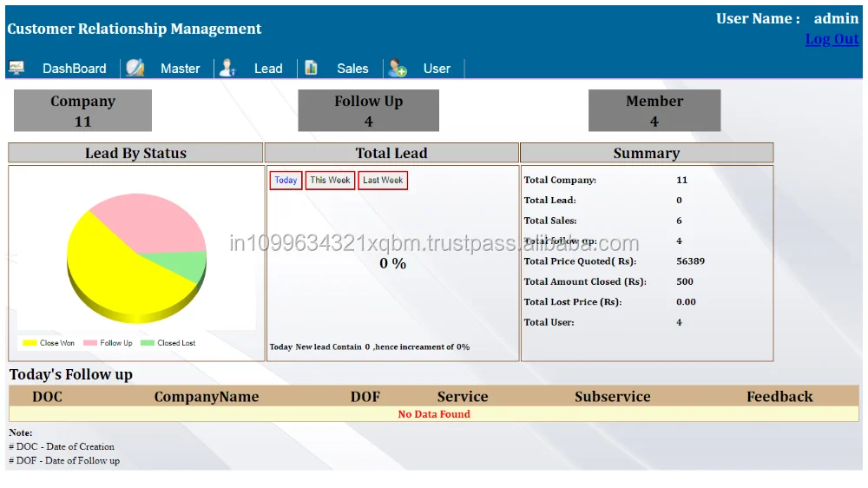Click the Log Out link
This screenshot has height=488, width=868.
[x=832, y=39]
